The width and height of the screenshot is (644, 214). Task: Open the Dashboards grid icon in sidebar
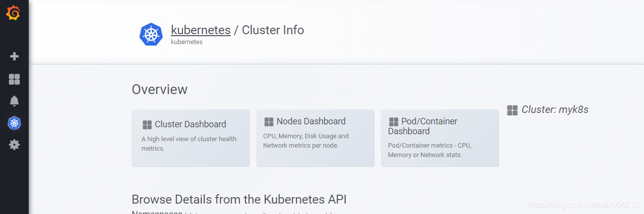[14, 79]
